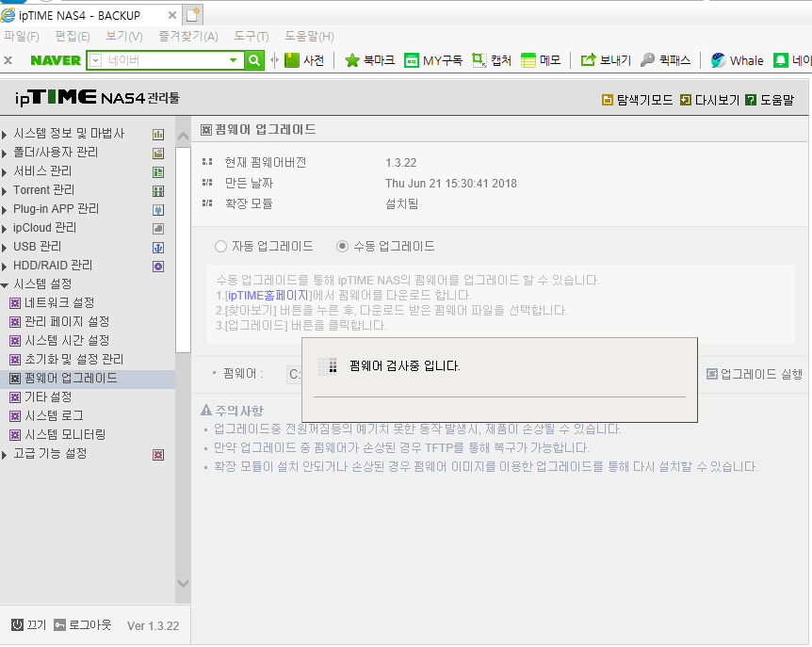Image resolution: width=812 pixels, height=647 pixels.
Task: Expand 서비스 관리 tree node
Action: pos(4,171)
